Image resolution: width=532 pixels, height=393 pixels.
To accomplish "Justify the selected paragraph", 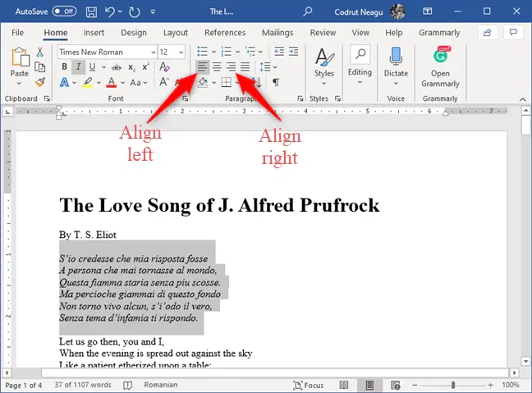I will 245,67.
